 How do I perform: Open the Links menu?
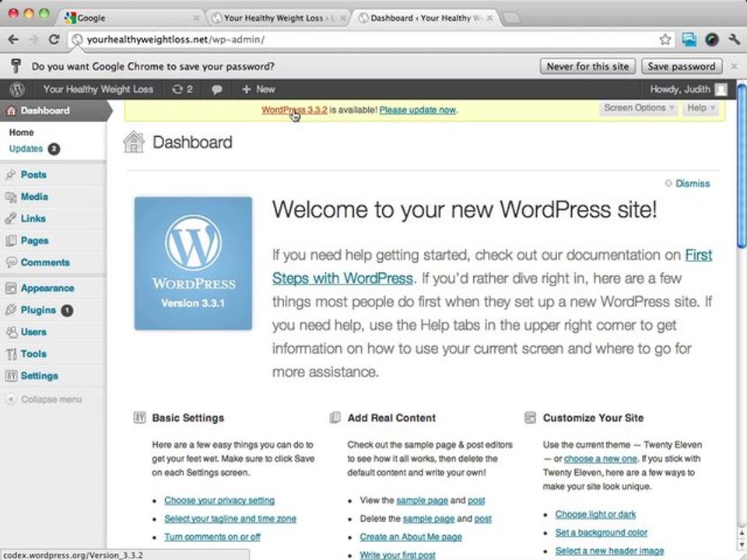pyautogui.click(x=33, y=219)
